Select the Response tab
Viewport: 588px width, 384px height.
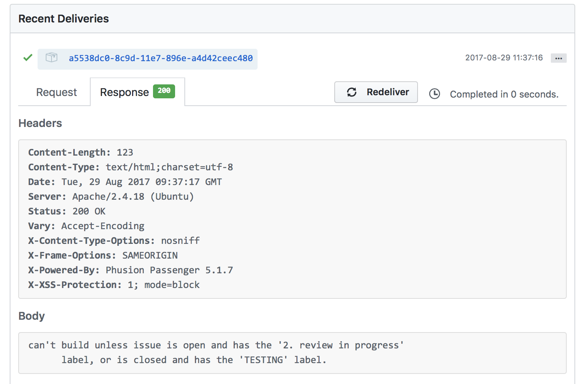point(124,93)
